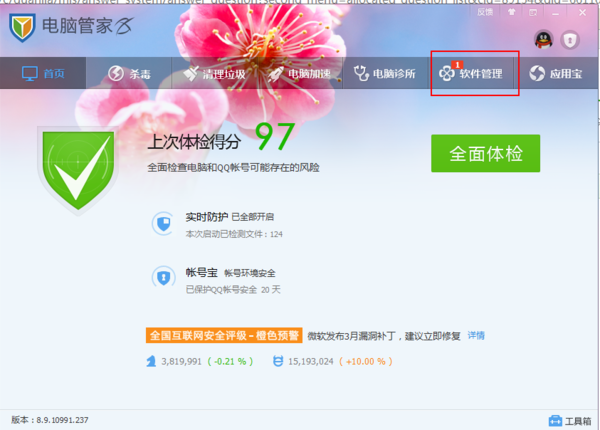Click the 上次体检得分 heading text
The width and height of the screenshot is (600, 430).
click(194, 142)
